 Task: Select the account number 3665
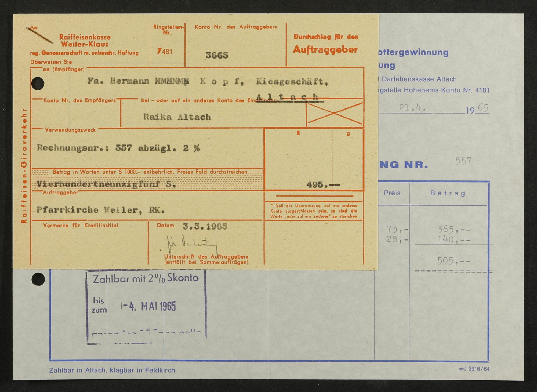(x=217, y=55)
